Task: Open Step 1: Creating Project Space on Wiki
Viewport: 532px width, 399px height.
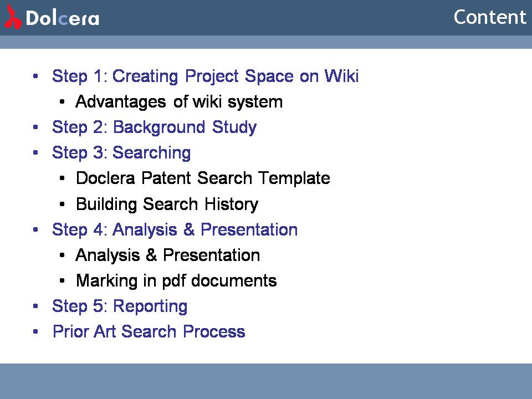Action: tap(205, 76)
